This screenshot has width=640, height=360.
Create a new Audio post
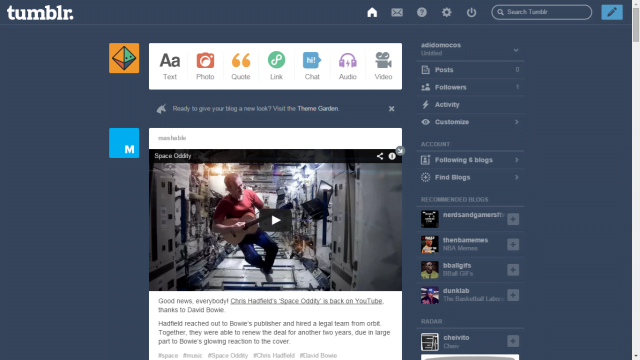click(x=348, y=66)
